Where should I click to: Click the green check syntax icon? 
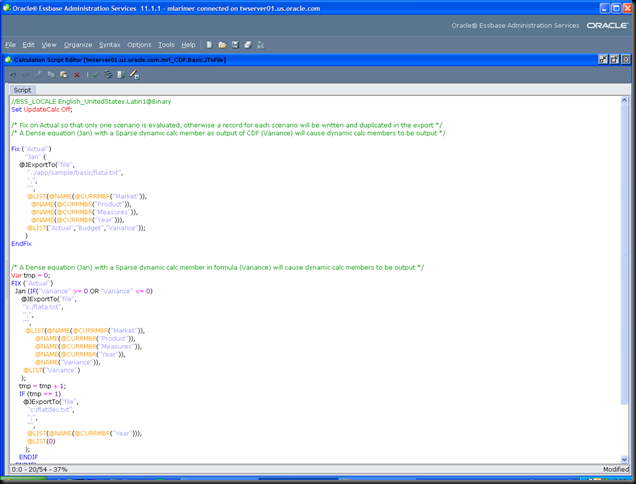coord(96,75)
